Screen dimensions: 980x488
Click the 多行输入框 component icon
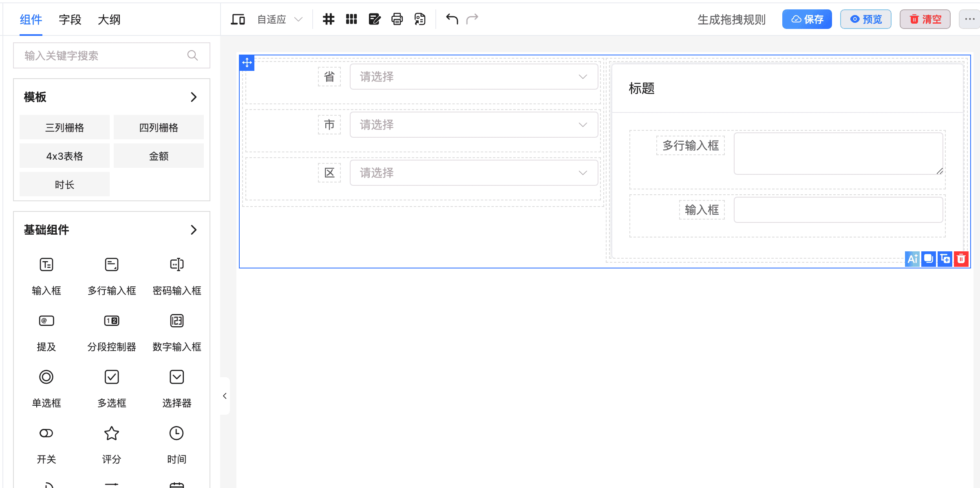(x=112, y=265)
